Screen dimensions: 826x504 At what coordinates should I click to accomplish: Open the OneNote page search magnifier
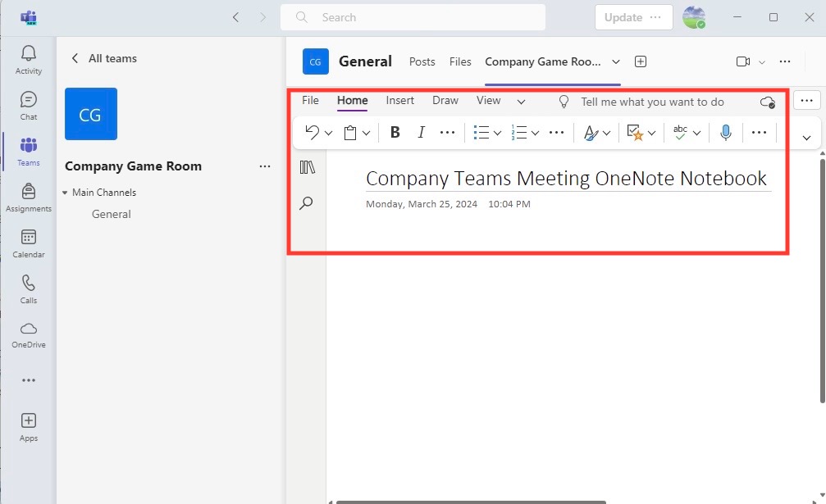click(x=306, y=203)
